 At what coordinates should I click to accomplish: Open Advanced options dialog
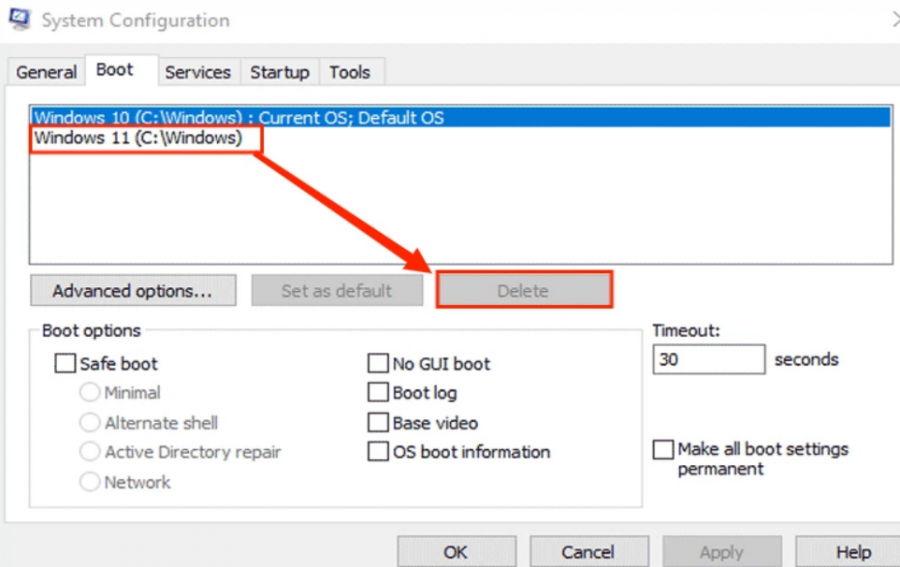(132, 291)
